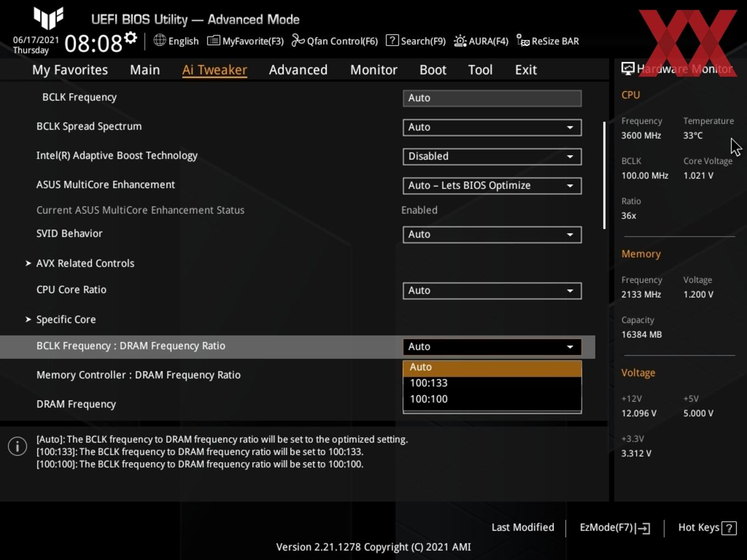Click EzMode(F7) button text

point(606,527)
